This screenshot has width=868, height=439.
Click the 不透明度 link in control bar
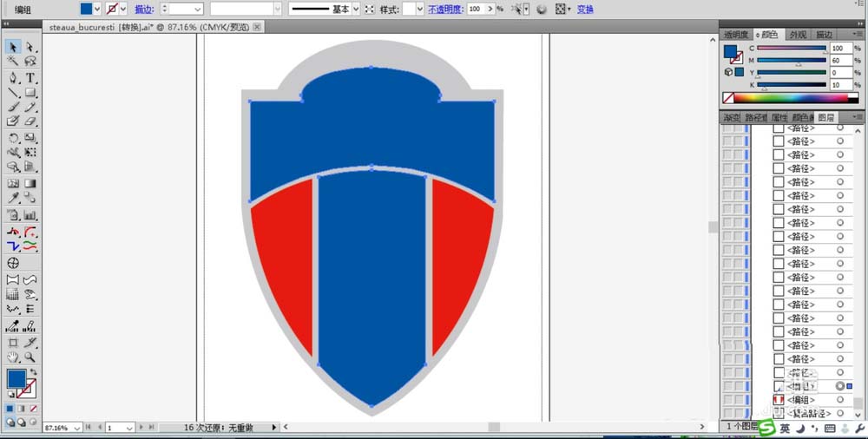[445, 10]
